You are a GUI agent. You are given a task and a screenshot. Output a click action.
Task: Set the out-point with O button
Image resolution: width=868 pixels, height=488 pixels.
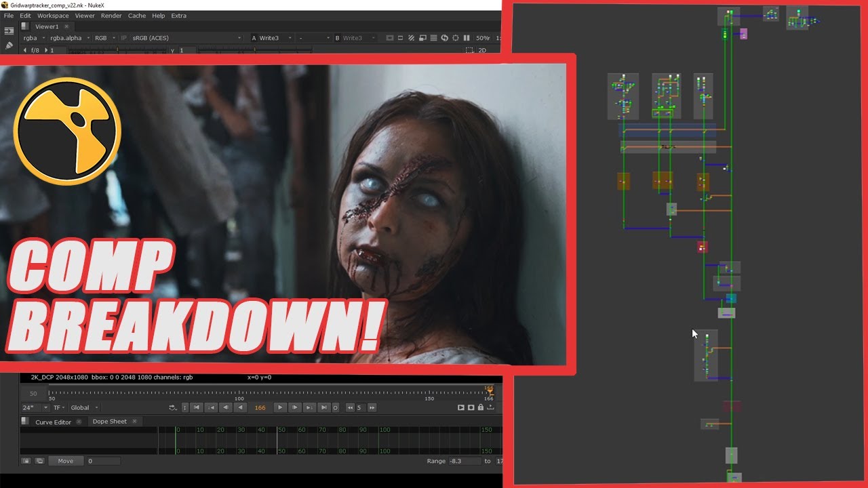tap(335, 407)
